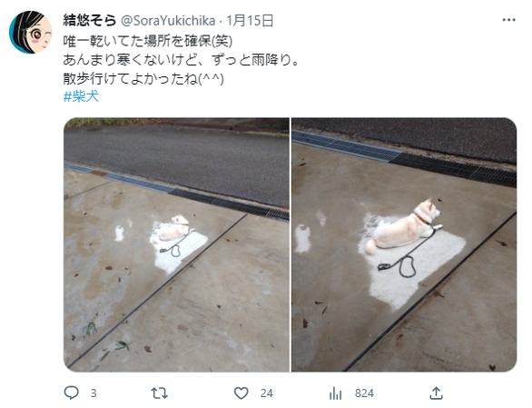Open the profile avatar of 結悠そら
532x408 pixels.
click(x=31, y=32)
